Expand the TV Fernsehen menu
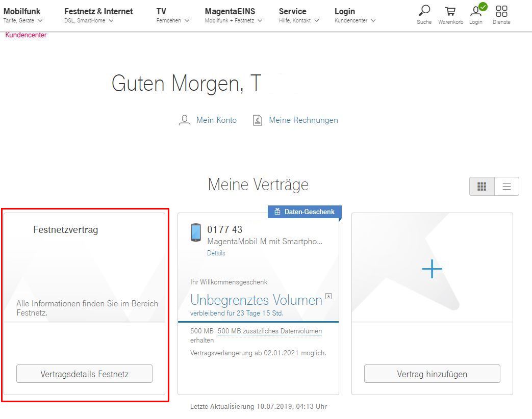 tap(173, 15)
